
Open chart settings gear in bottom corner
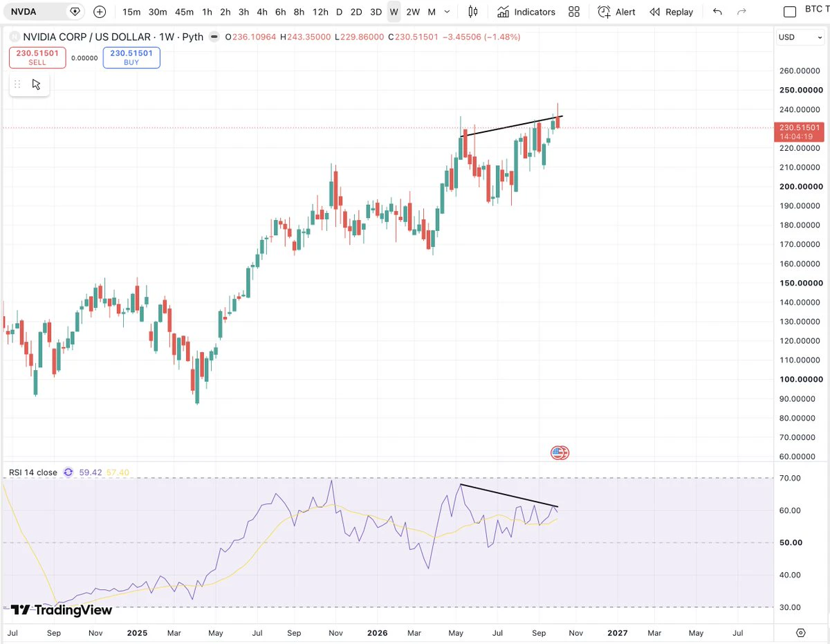(x=801, y=633)
